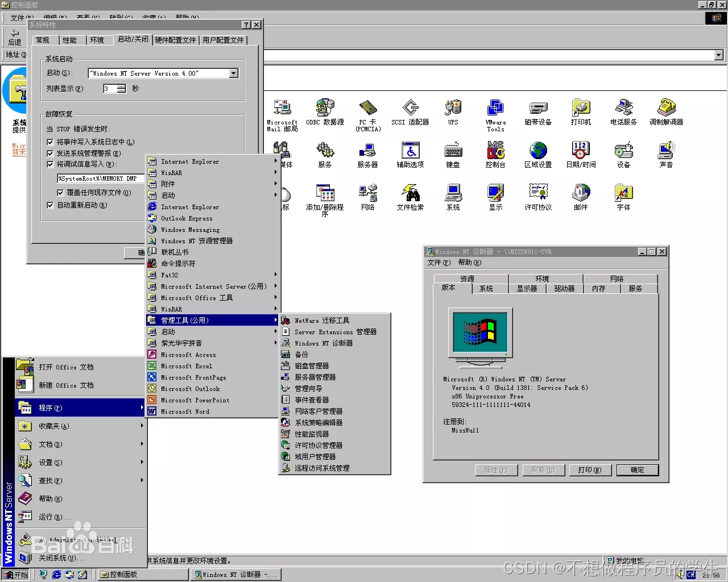Screen dimensions: 728x582
Task: Open the 磁带设备 icon
Action: [x=538, y=111]
